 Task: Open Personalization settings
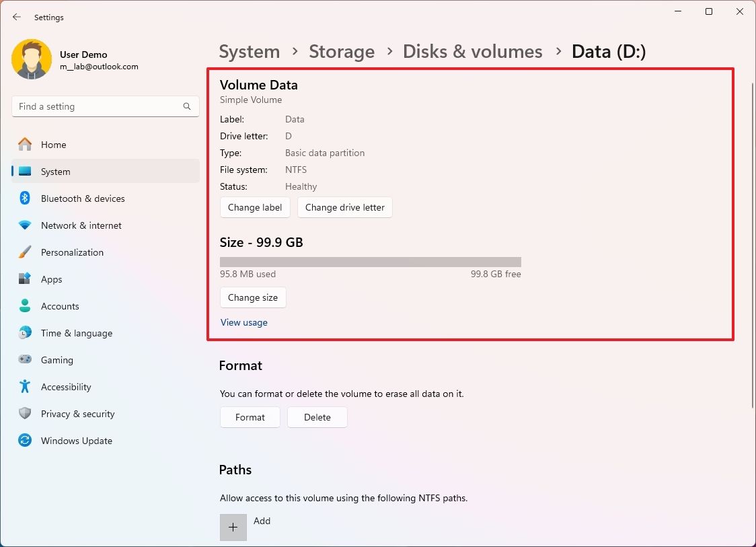tap(72, 252)
